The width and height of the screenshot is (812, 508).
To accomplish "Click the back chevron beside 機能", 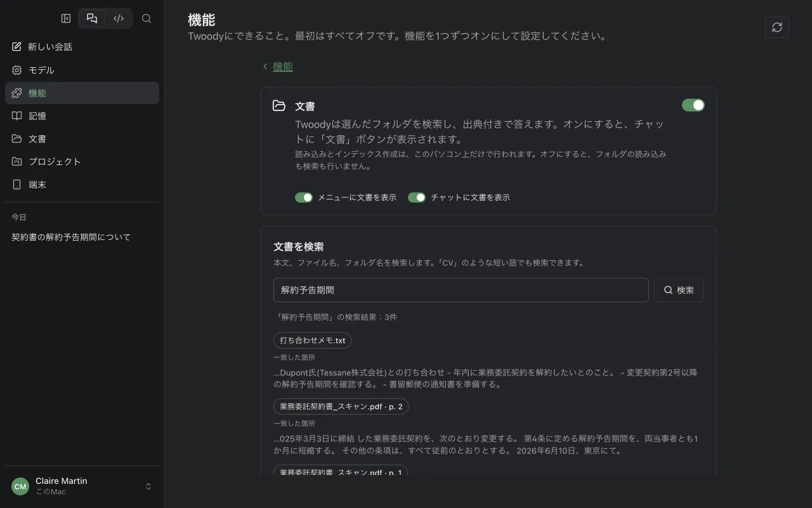I will click(x=265, y=67).
